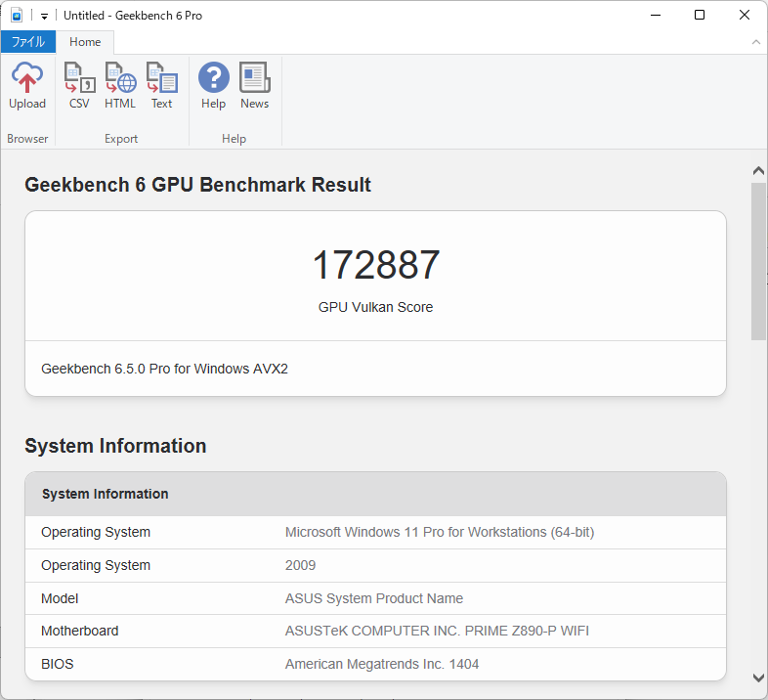768x700 pixels.
Task: Open the News icon in ribbon
Action: 254,87
